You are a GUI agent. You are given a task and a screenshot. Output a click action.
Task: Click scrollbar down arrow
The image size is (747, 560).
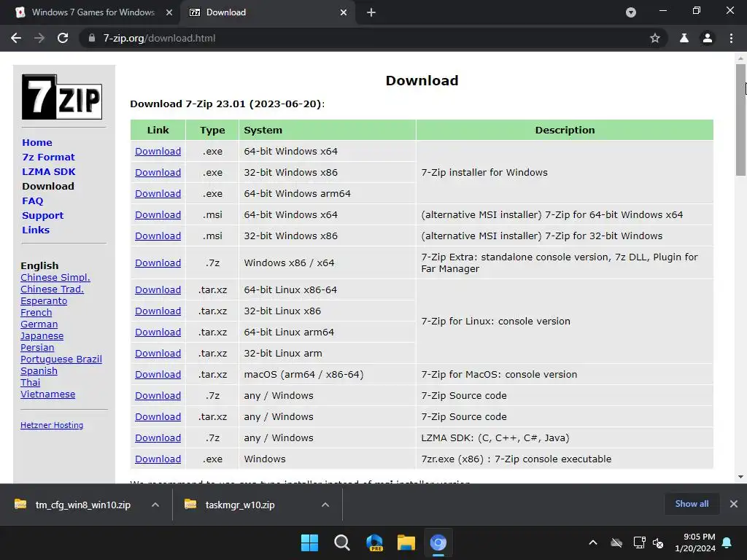740,477
